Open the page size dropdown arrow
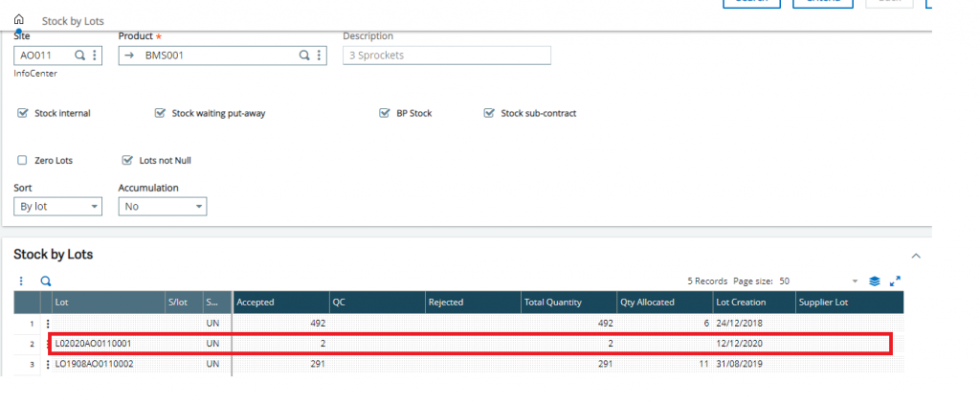 pos(855,281)
